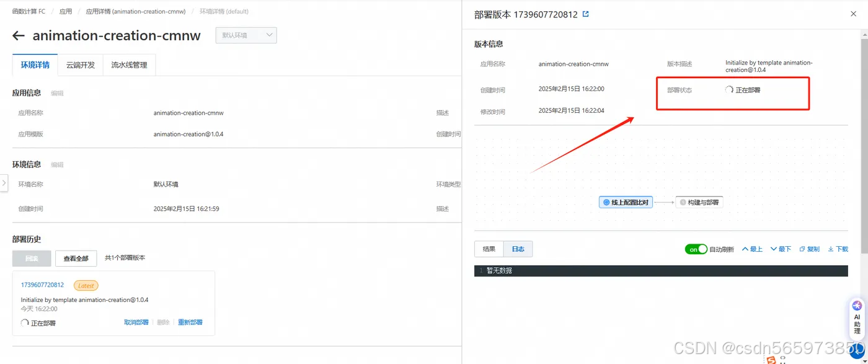Click the 查看全部 button
Image resolution: width=868 pixels, height=364 pixels.
pyautogui.click(x=76, y=259)
